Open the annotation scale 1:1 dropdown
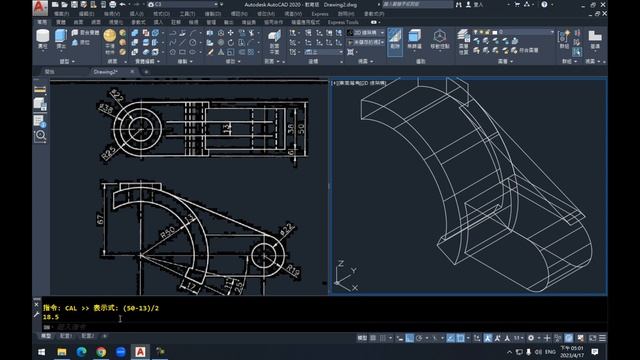 pos(518,338)
